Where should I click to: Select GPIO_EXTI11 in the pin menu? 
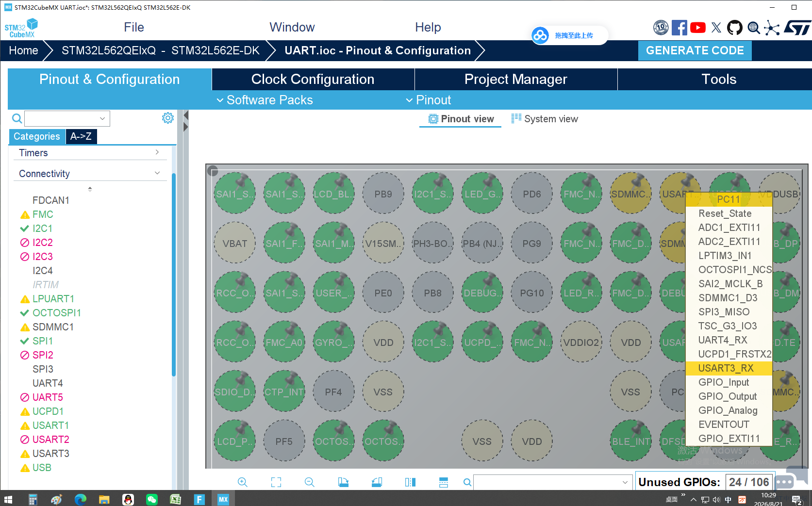point(729,439)
